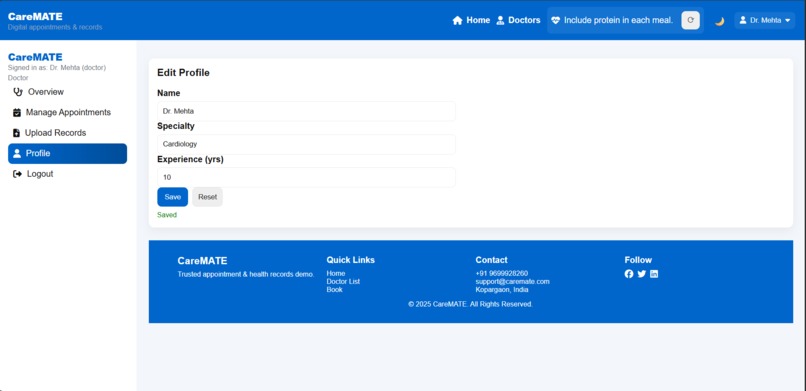Open Manage Appointments in sidebar
This screenshot has height=391, width=806.
click(67, 113)
